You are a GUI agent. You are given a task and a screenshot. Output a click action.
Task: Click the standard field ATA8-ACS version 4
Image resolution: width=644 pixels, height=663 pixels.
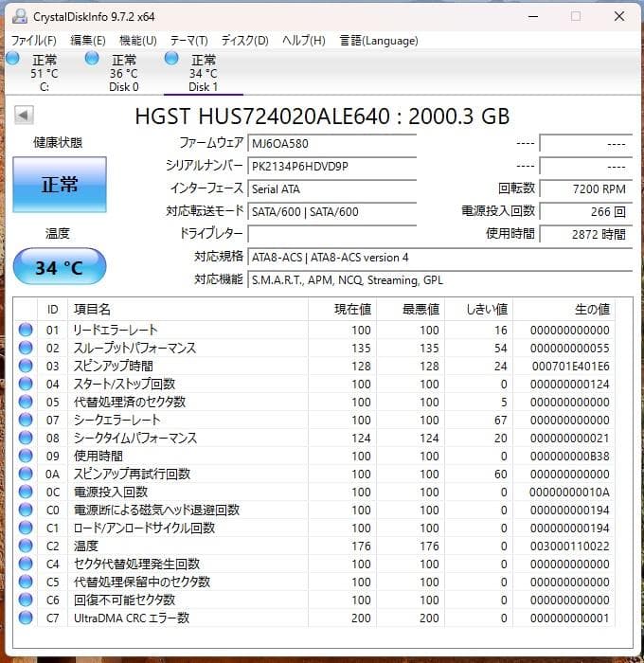click(439, 257)
